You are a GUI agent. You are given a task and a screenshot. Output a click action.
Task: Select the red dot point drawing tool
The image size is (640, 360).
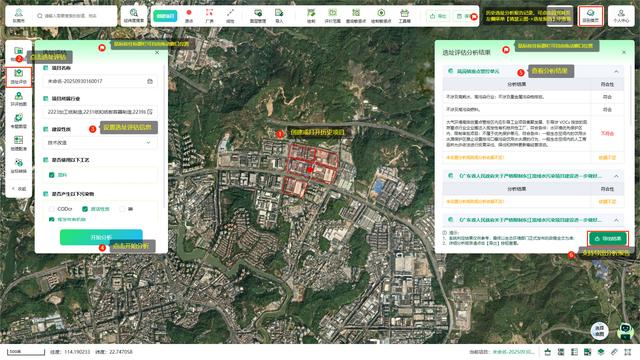(189, 16)
